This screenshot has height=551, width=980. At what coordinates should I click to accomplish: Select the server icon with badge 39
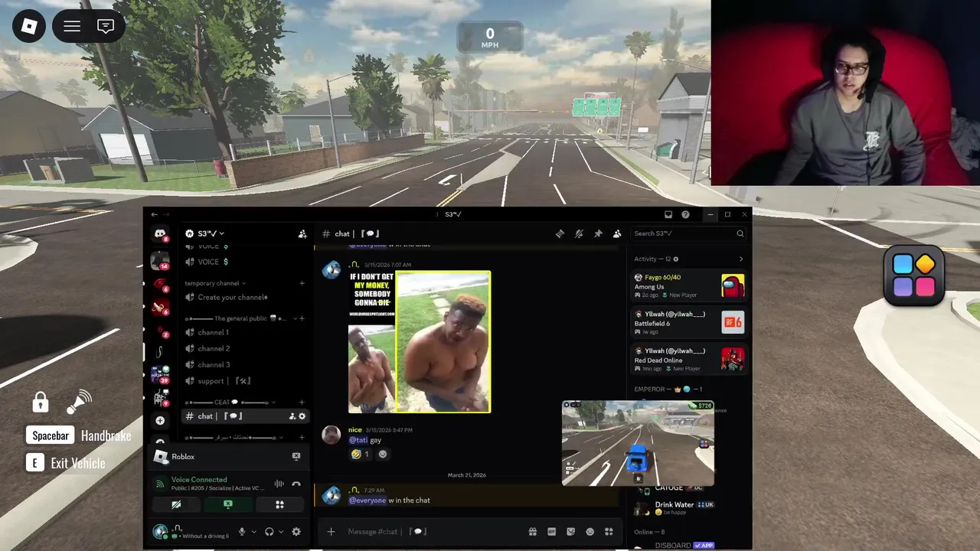point(160,374)
